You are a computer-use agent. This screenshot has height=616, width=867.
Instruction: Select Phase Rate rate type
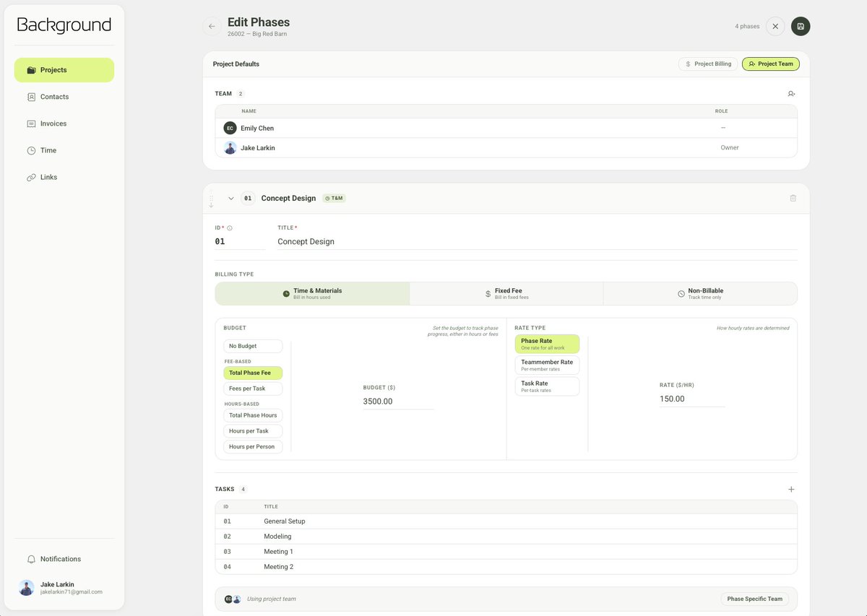(x=547, y=344)
